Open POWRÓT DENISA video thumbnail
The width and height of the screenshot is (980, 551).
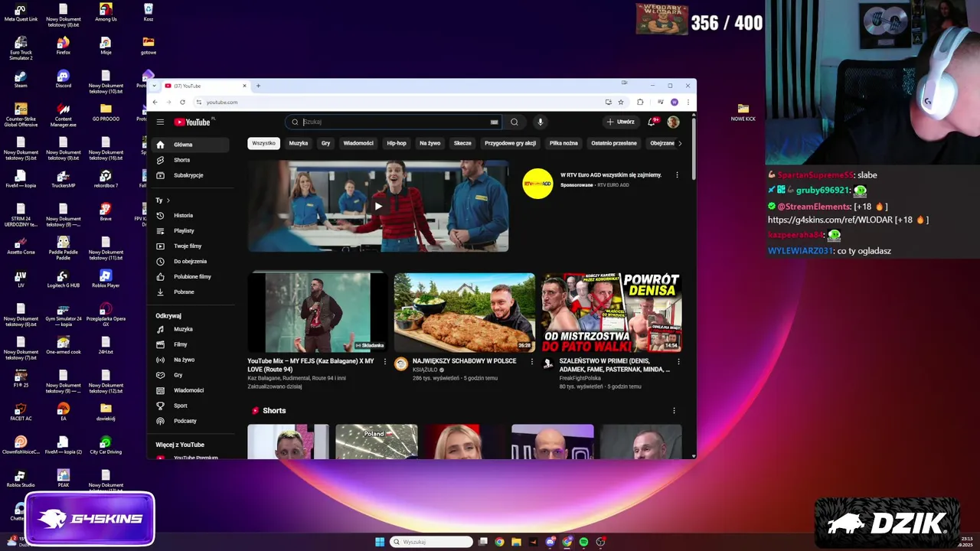tap(611, 312)
